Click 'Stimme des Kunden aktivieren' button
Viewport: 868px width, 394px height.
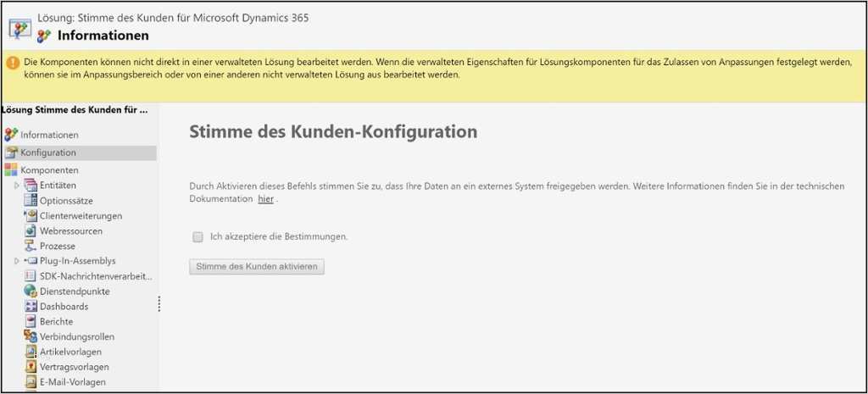256,266
